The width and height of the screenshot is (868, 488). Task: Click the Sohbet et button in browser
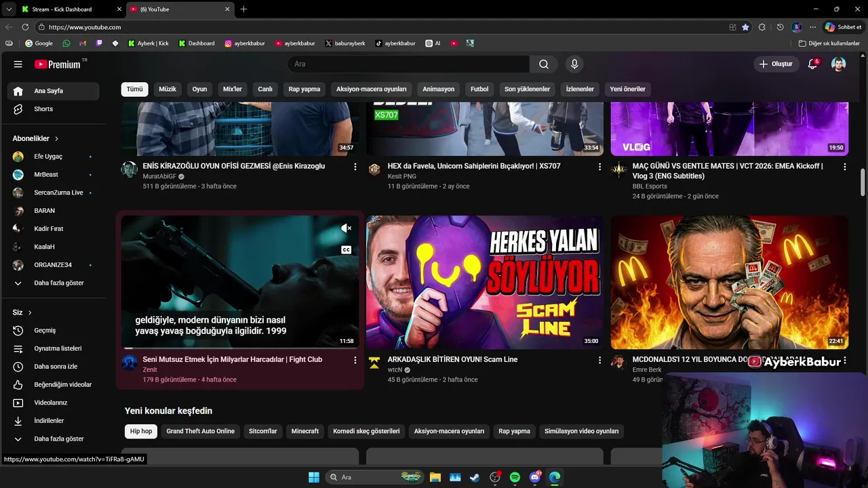[843, 27]
